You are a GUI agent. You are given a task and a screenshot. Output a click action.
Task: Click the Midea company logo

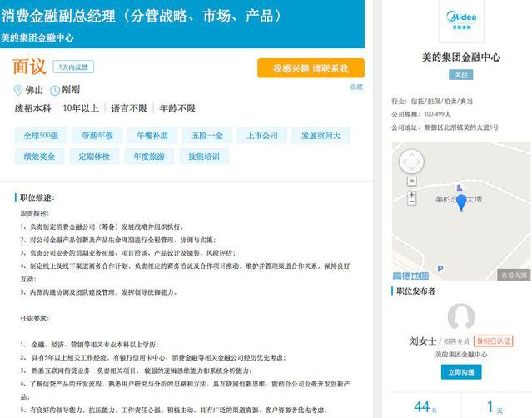tap(461, 21)
